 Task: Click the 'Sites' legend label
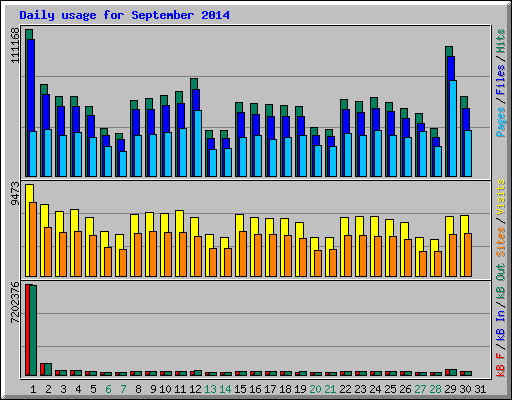coord(501,242)
